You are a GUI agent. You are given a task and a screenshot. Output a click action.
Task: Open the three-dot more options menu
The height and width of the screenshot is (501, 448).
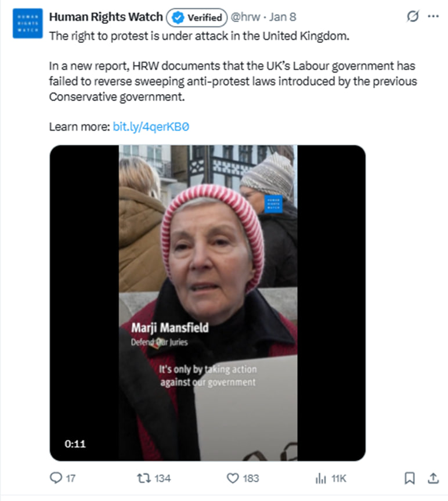click(433, 16)
